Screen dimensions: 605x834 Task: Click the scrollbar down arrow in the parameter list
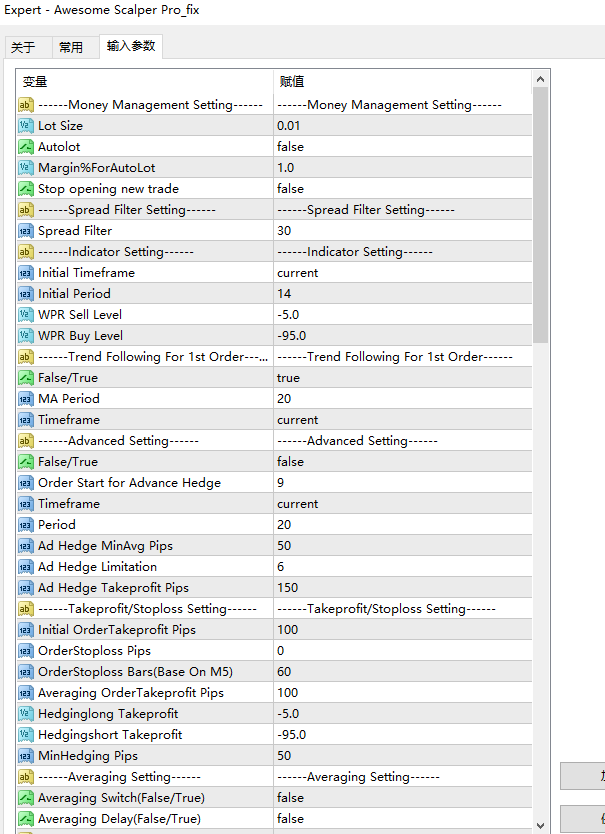click(x=541, y=825)
